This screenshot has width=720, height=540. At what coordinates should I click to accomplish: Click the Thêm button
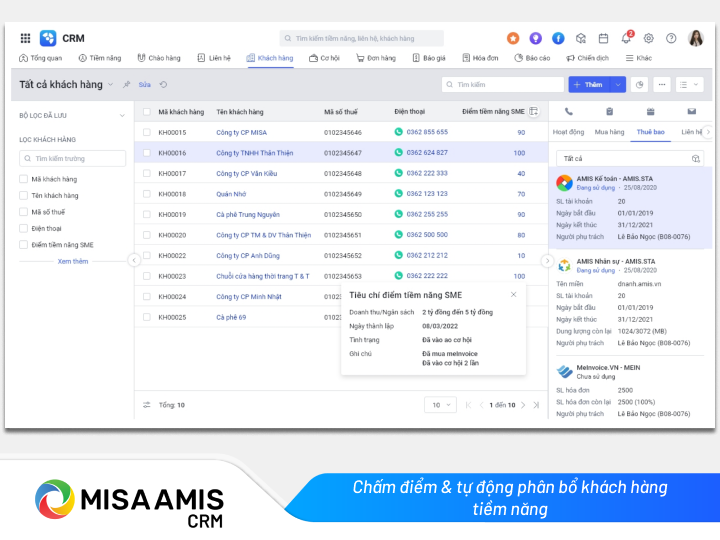click(589, 85)
